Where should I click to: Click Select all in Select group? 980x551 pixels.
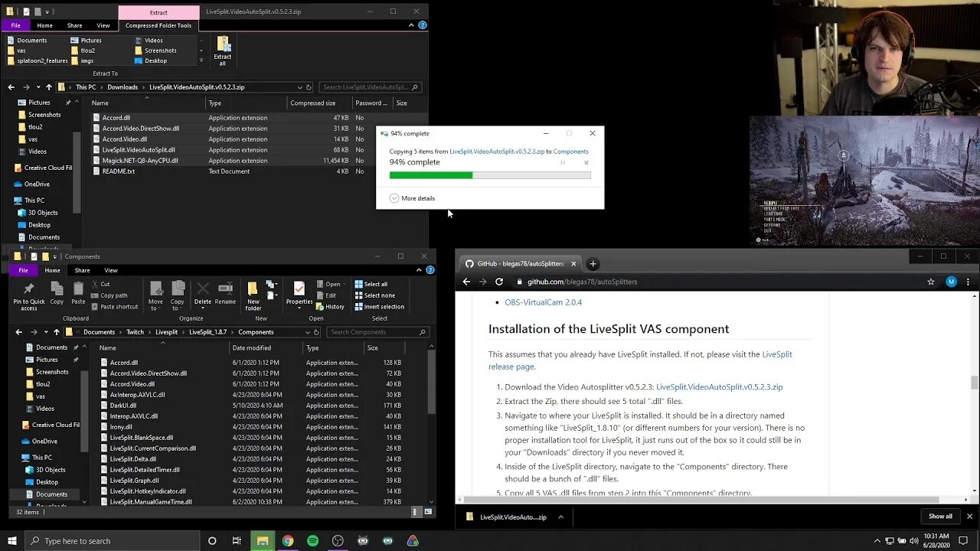click(371, 284)
